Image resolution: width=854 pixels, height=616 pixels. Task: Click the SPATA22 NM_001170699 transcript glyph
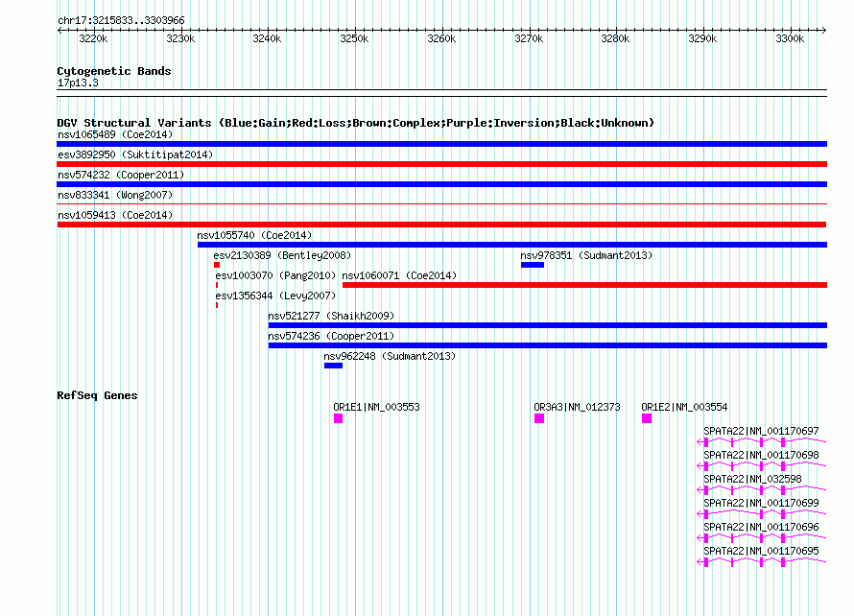[762, 513]
